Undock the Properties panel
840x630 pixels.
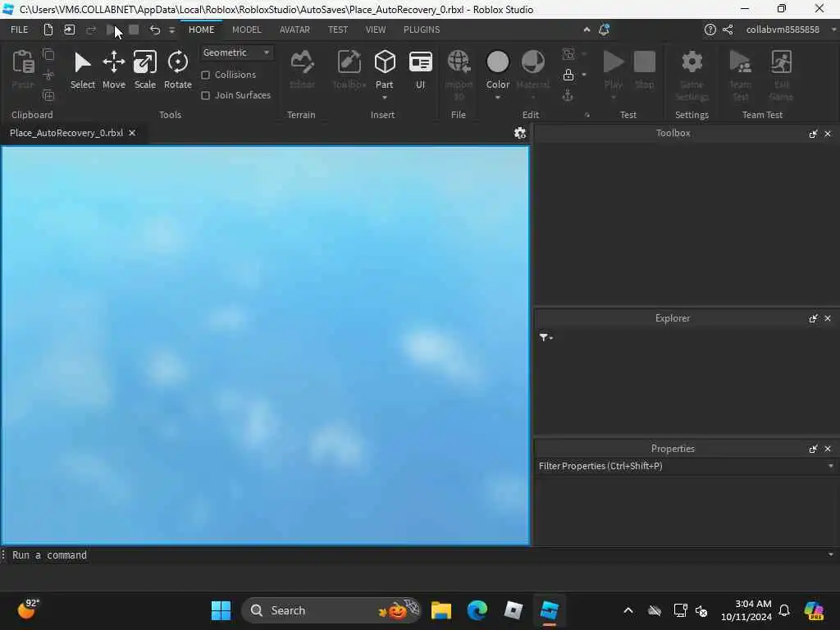coord(813,449)
